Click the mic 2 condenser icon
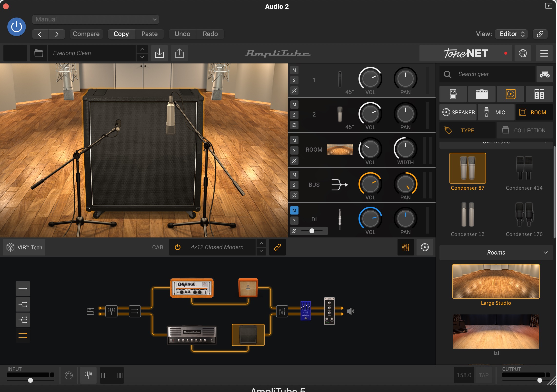The width and height of the screenshot is (557, 392). 340,114
